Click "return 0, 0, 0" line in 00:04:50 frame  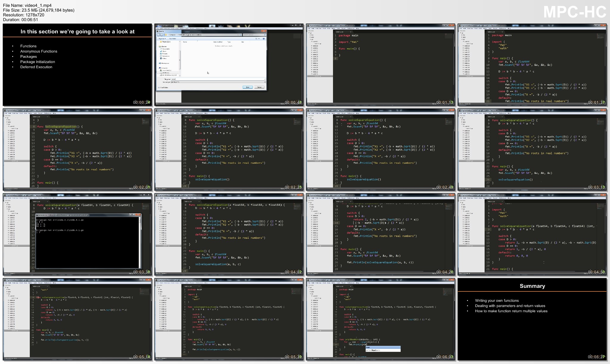516,256
